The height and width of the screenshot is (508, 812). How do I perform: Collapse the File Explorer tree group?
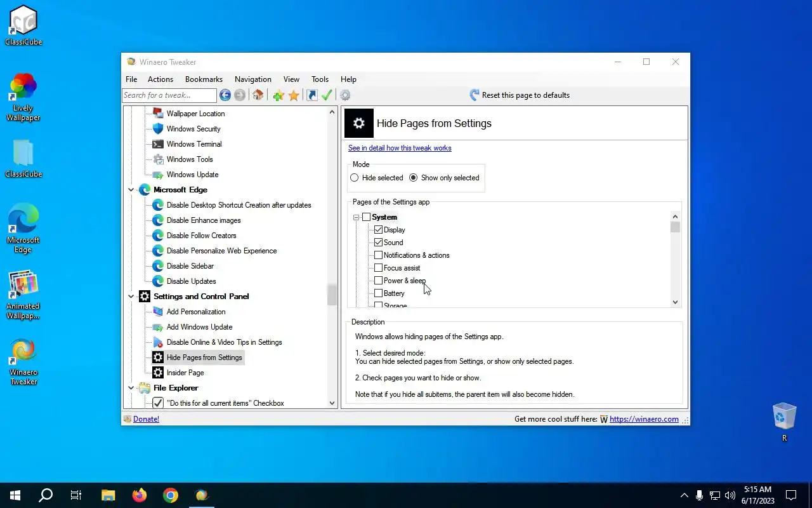click(x=131, y=388)
